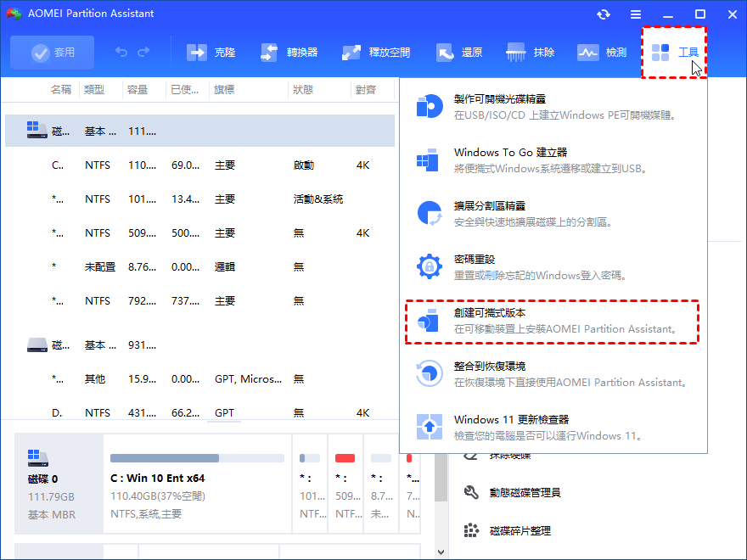The image size is (747, 560).
Task: Open the 克隆 clone toolbar item
Action: coord(211,53)
